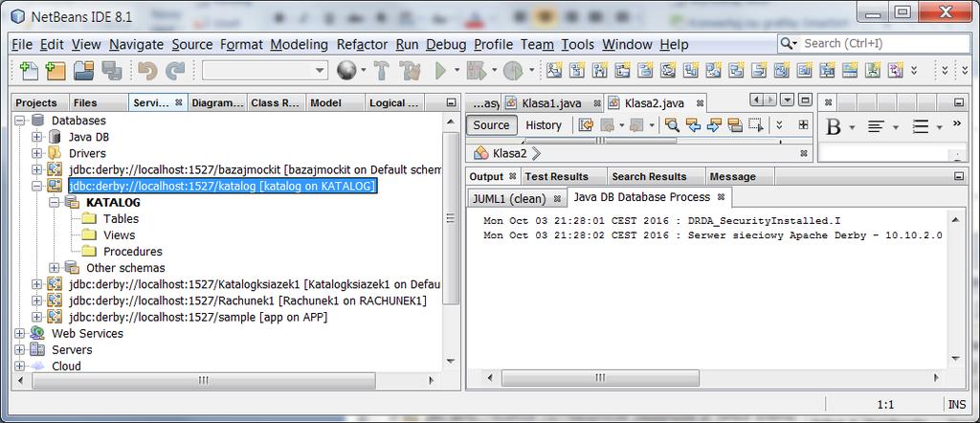980x423 pixels.
Task: Click the list formatting icon
Action: point(920,127)
